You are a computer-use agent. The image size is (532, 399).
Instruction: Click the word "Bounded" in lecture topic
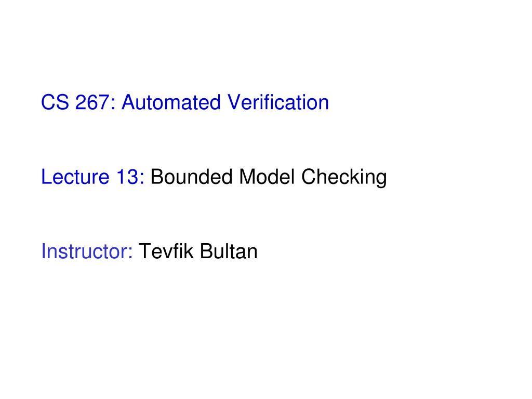coord(191,177)
